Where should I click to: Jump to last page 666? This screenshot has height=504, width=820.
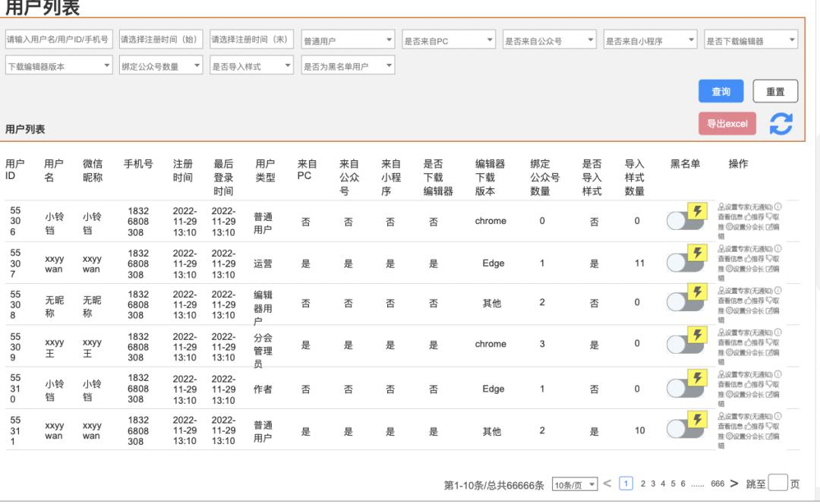(x=717, y=484)
